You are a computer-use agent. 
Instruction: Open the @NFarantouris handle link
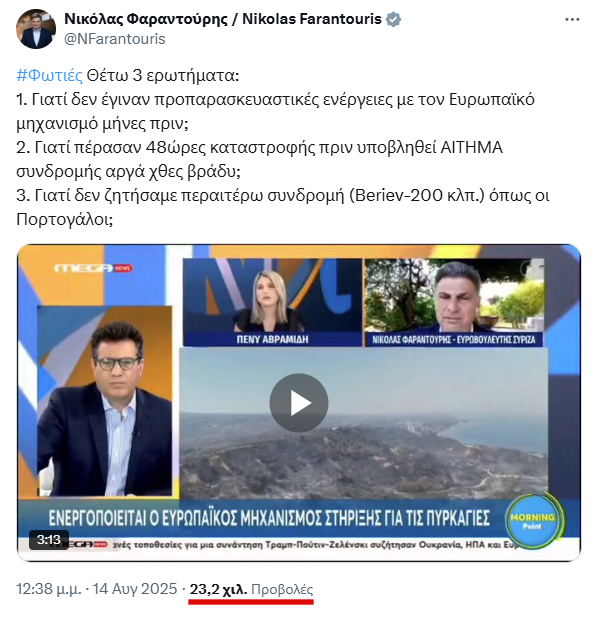click(x=114, y=39)
